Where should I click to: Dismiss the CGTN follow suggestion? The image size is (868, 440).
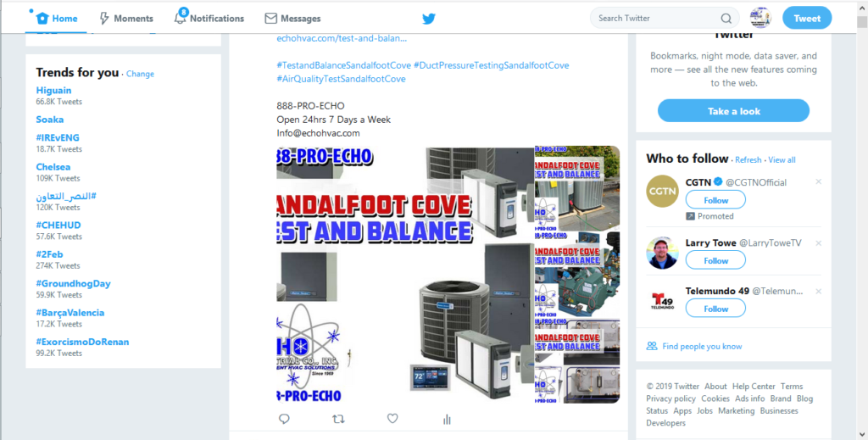pyautogui.click(x=818, y=182)
